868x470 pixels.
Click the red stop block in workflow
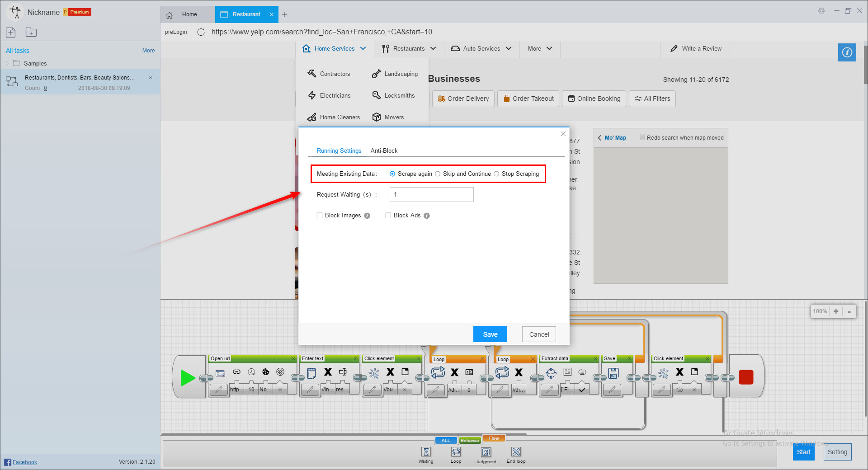coord(746,376)
